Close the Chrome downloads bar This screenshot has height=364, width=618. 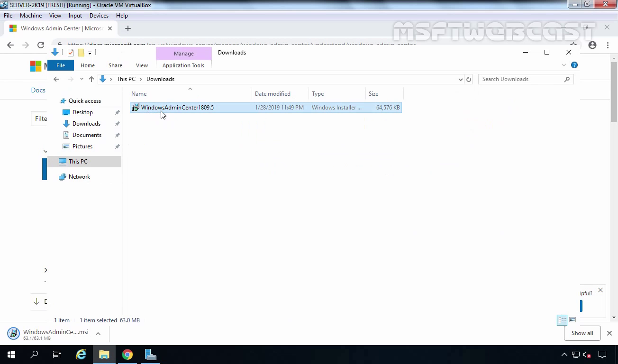[x=609, y=333]
